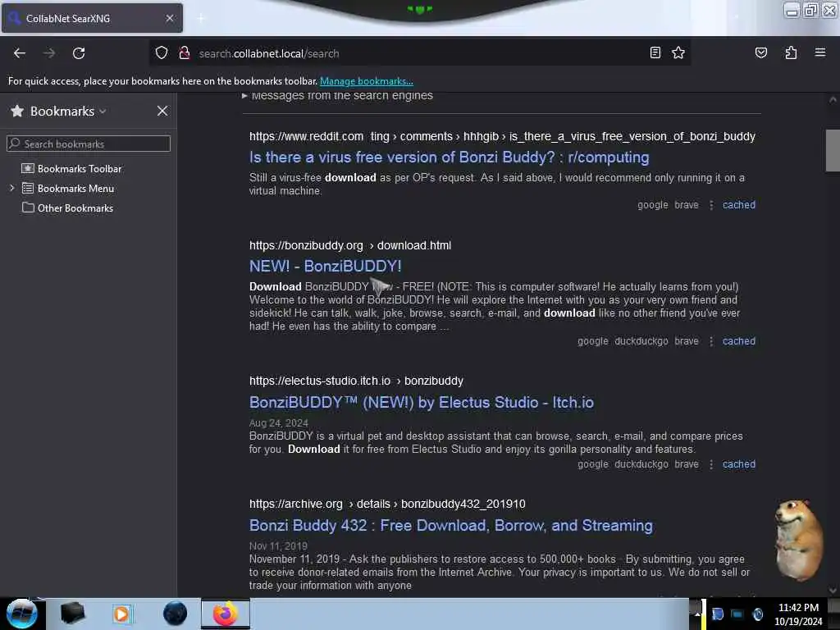
Task: Expand Messages from the search engines
Action: coord(337,95)
